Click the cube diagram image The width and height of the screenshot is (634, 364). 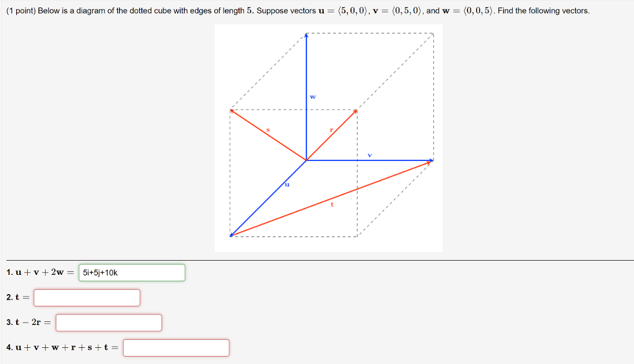click(328, 138)
